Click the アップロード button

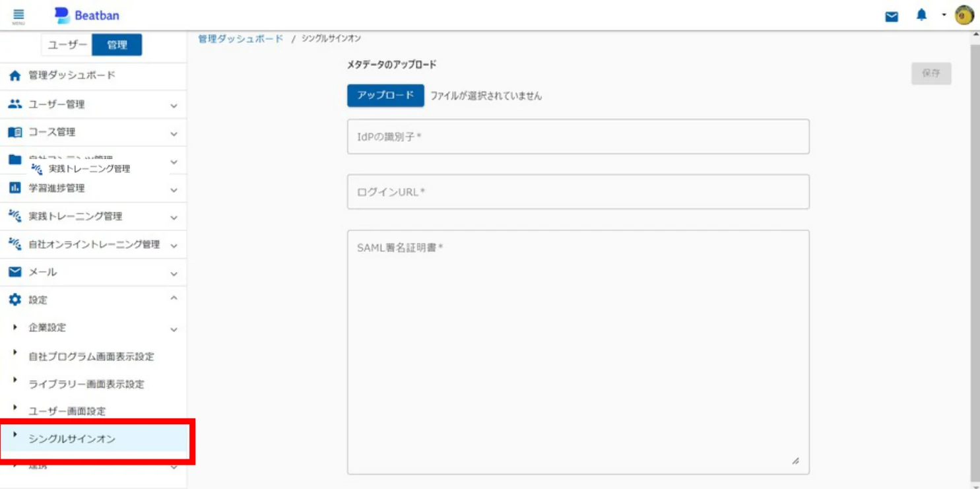pyautogui.click(x=385, y=95)
